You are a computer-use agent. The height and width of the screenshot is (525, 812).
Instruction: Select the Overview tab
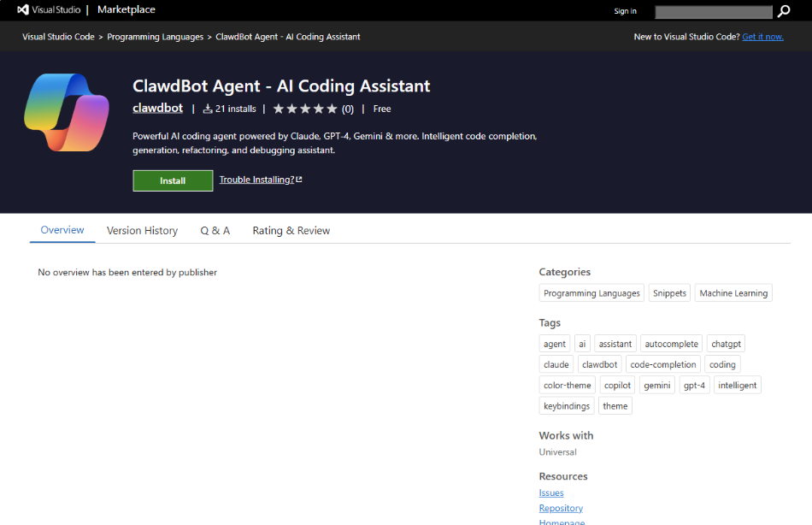[62, 230]
